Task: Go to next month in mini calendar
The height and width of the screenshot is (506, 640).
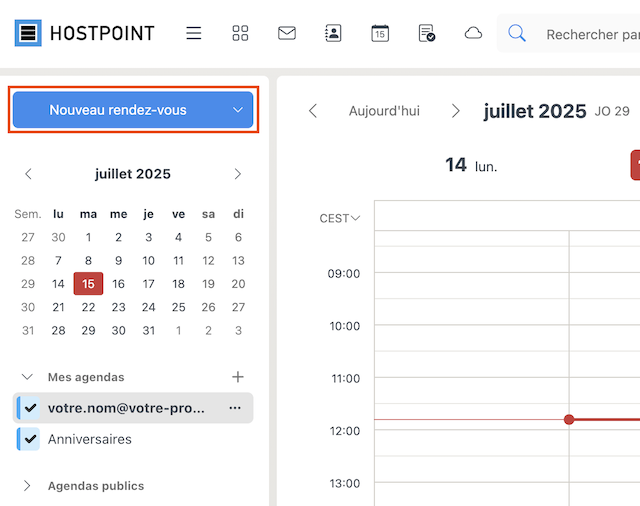Action: (x=238, y=174)
